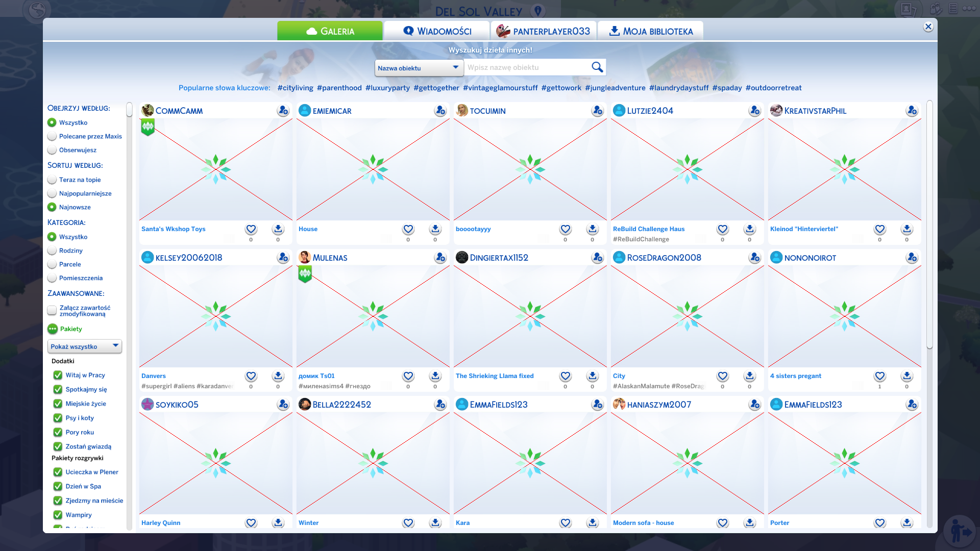This screenshot has height=551, width=980.
Task: Click the Pakiety green dots icon
Action: [x=52, y=329]
